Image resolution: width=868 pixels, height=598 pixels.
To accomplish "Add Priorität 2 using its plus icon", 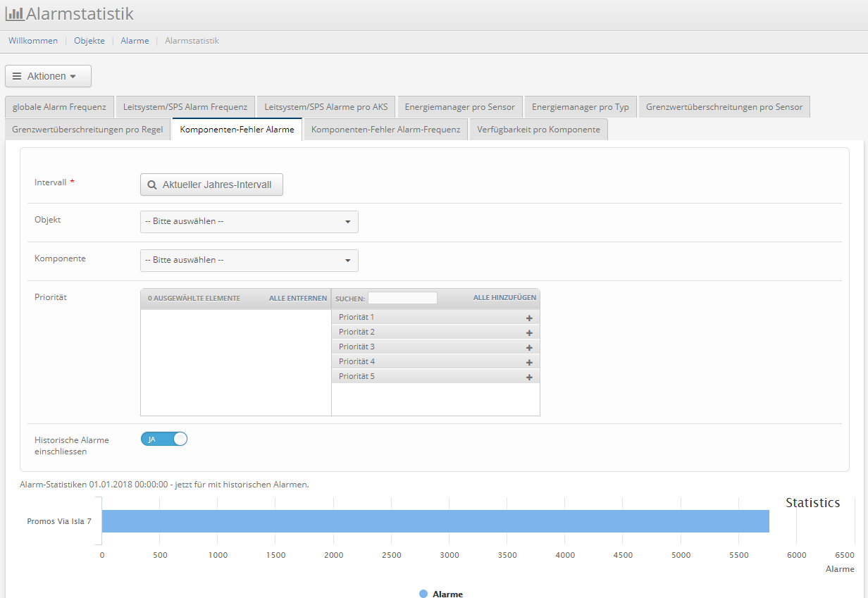I will pyautogui.click(x=529, y=332).
